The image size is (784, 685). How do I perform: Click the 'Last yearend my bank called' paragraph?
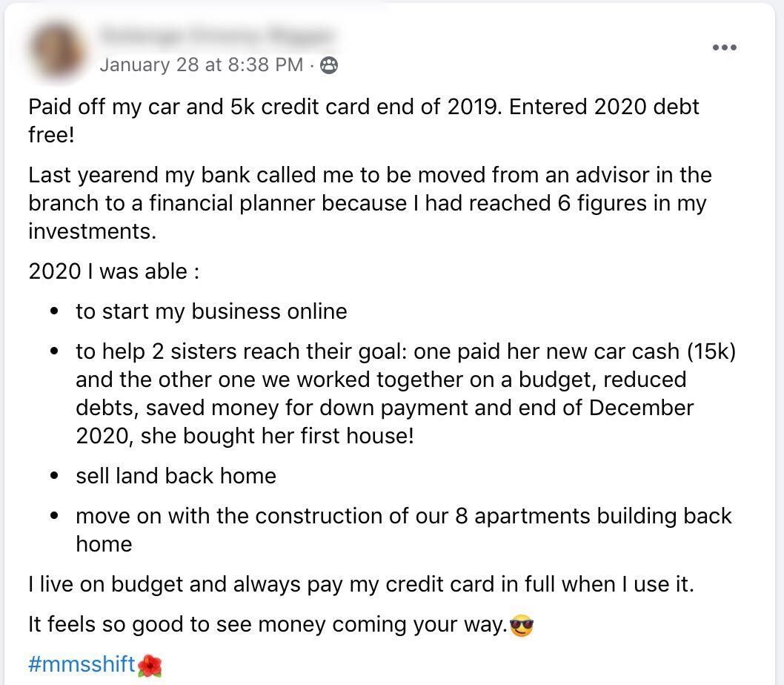369,203
